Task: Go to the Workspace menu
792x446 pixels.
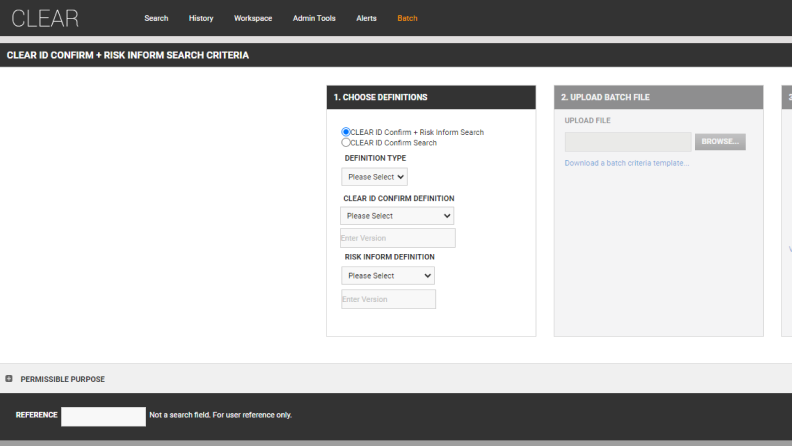Action: (x=252, y=18)
